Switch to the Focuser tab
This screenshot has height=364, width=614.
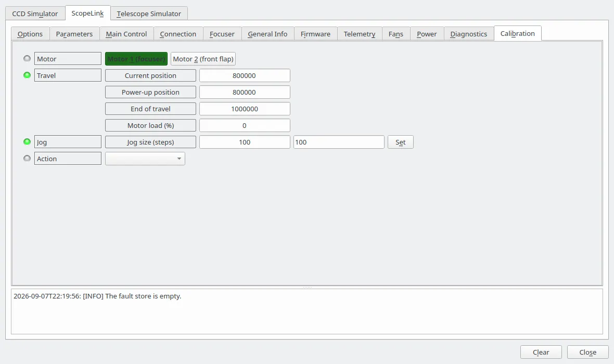[x=222, y=34]
